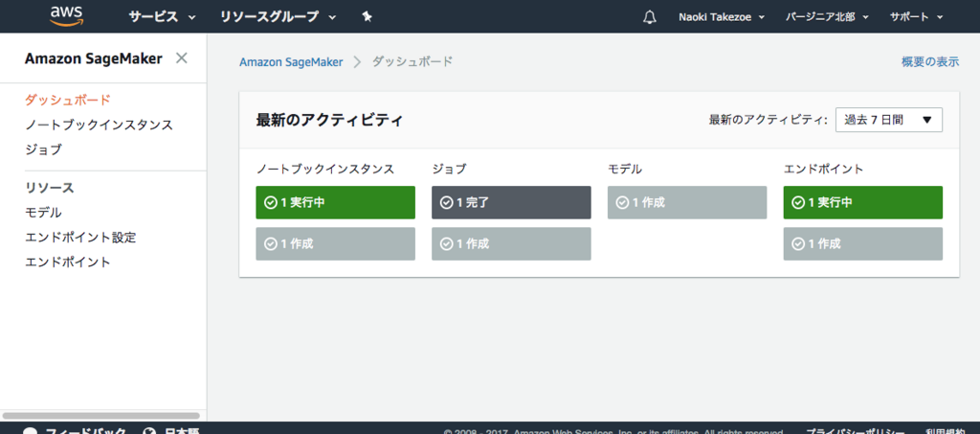Screen dimensions: 980x434
Task: Click job 1 作成 gray tile
Action: tap(511, 244)
